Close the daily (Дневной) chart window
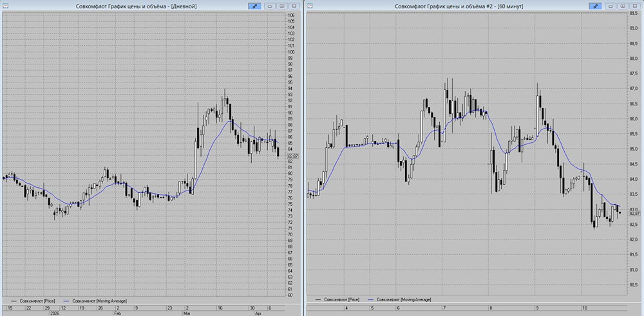644x316 pixels. click(294, 6)
